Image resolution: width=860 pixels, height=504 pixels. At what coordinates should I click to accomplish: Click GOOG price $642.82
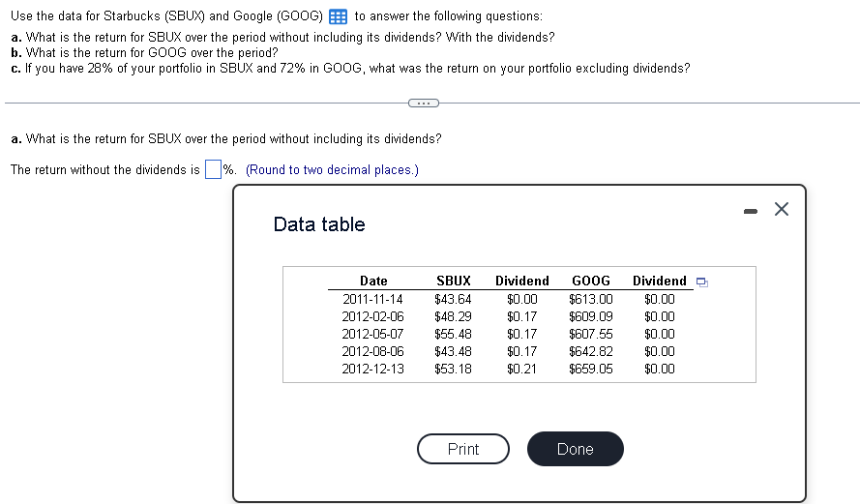[x=591, y=351]
